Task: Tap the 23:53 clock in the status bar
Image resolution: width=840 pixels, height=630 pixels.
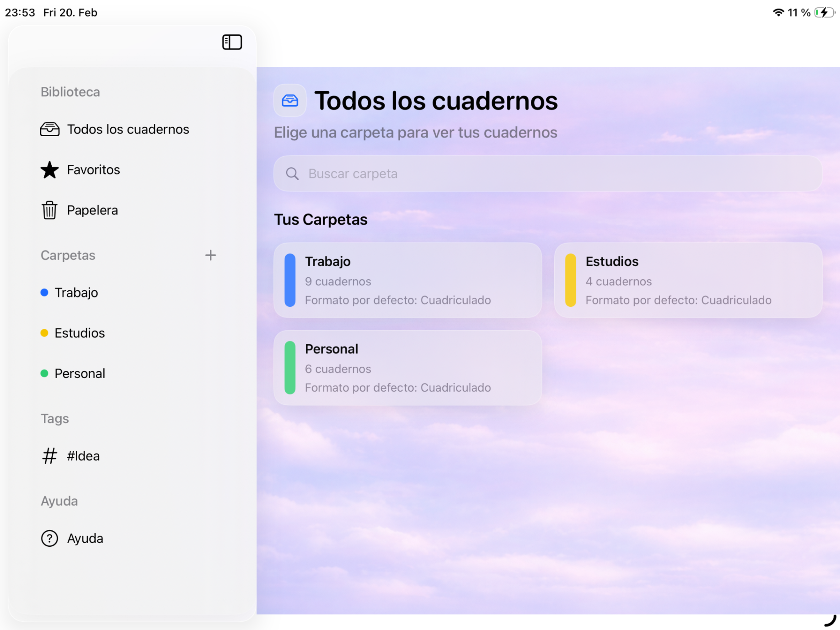Action: tap(20, 13)
